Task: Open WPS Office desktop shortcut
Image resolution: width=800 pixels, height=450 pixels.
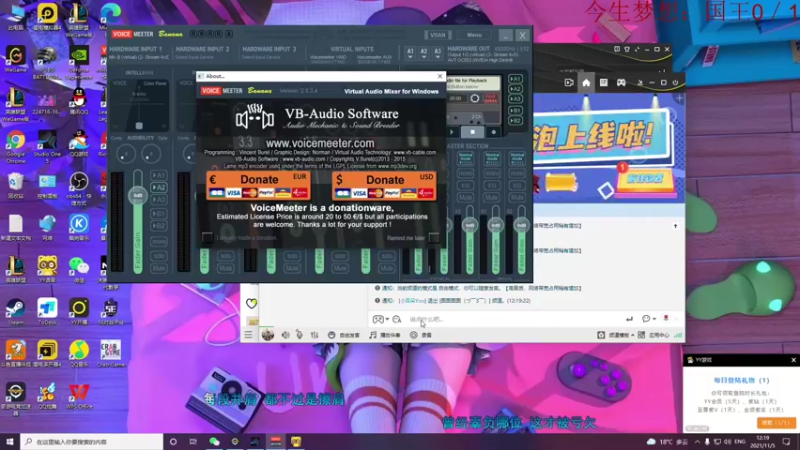Action: click(x=79, y=396)
